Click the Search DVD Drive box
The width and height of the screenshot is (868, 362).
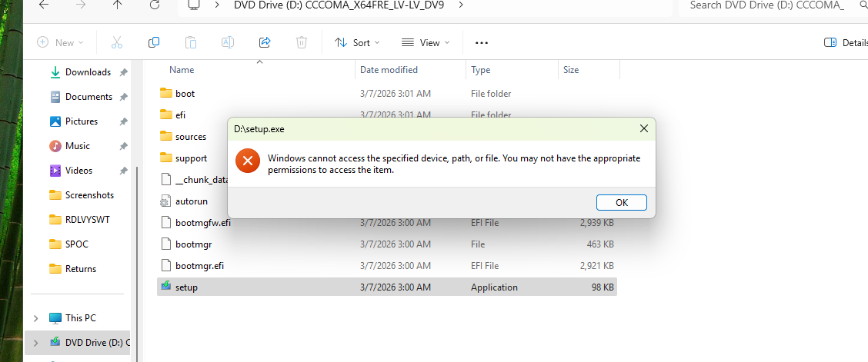pyautogui.click(x=773, y=5)
